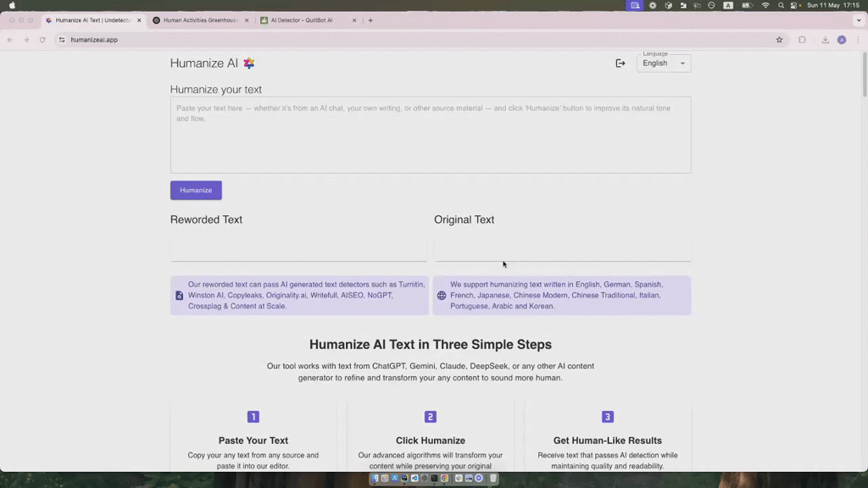Open the browser downloads icon
This screenshot has width=868, height=488.
click(x=825, y=40)
